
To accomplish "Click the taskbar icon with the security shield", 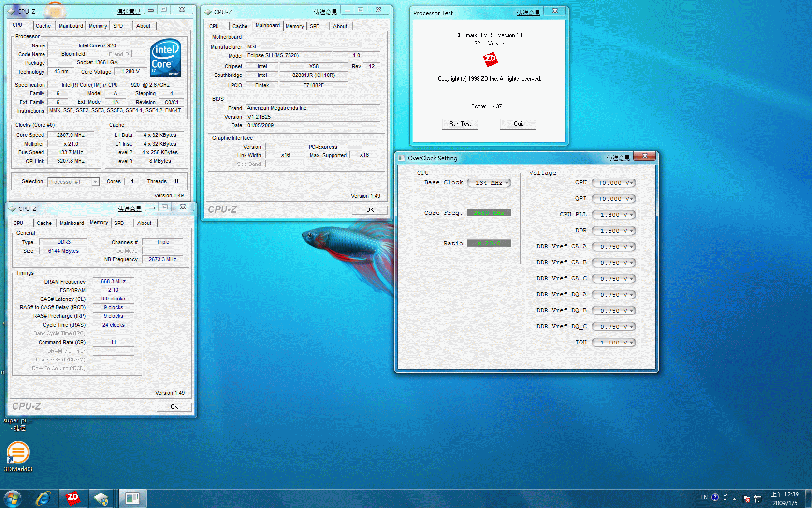I will (101, 498).
